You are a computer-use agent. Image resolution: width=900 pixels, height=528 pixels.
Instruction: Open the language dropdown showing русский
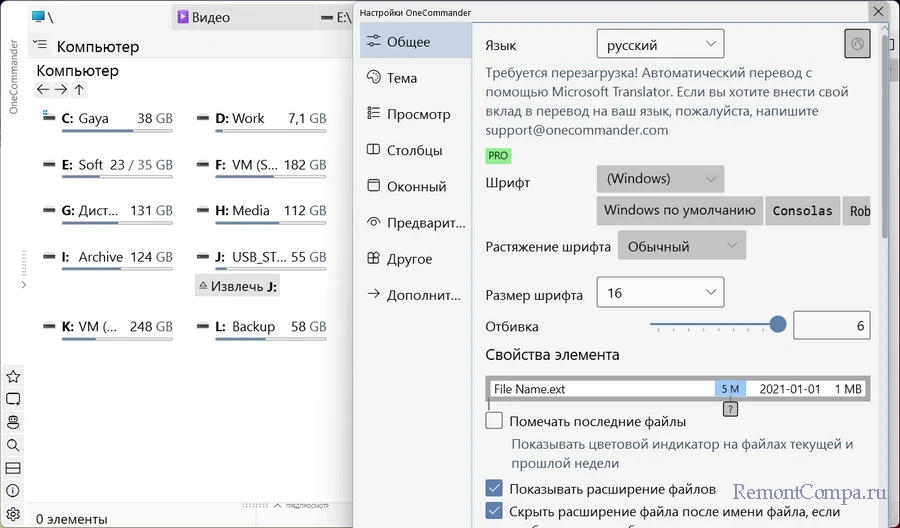coord(660,45)
